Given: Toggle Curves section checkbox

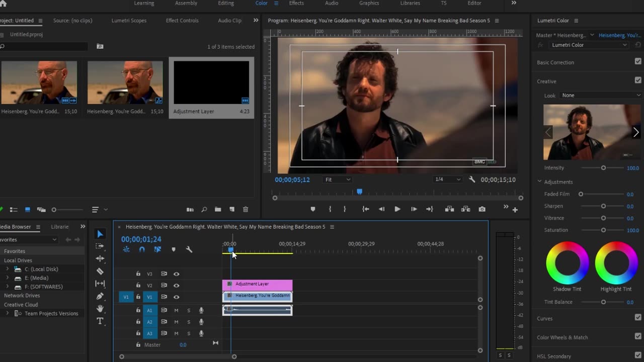Looking at the screenshot, I should coord(638,318).
